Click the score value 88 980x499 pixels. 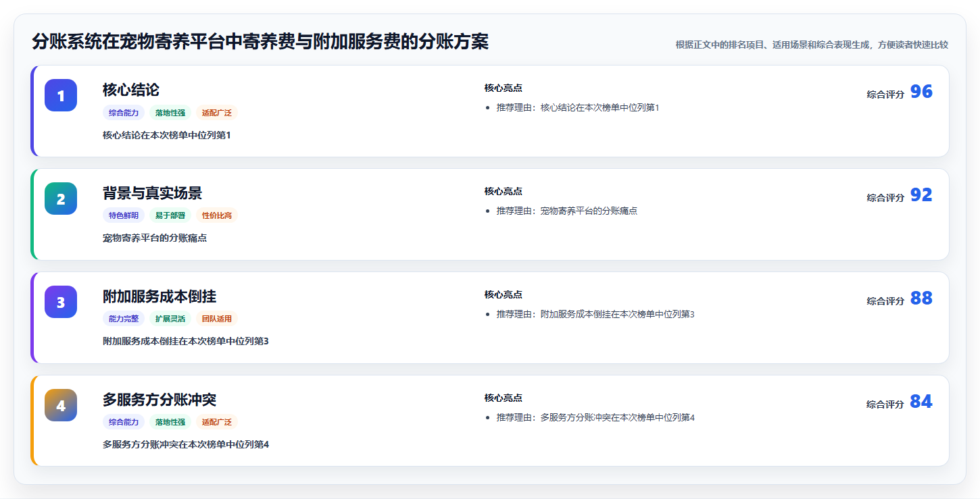tap(921, 298)
